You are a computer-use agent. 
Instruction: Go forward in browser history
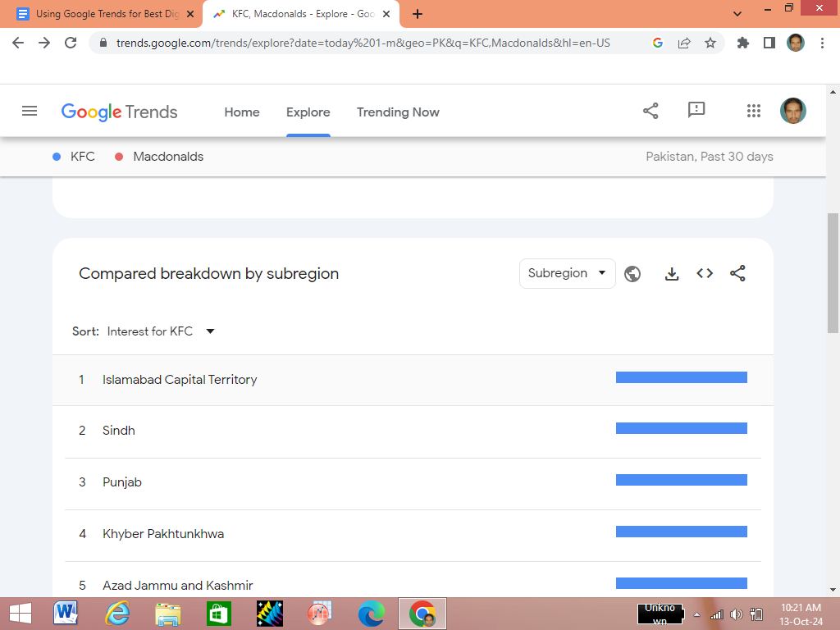tap(44, 43)
